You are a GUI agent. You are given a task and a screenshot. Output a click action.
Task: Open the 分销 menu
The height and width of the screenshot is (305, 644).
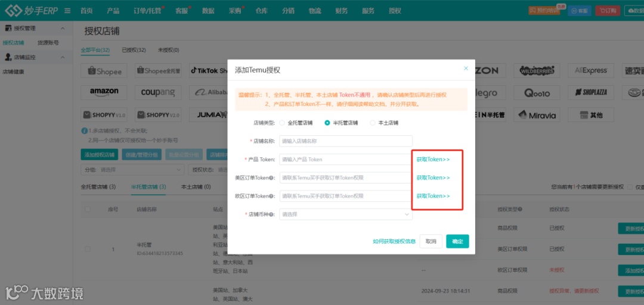coord(289,11)
